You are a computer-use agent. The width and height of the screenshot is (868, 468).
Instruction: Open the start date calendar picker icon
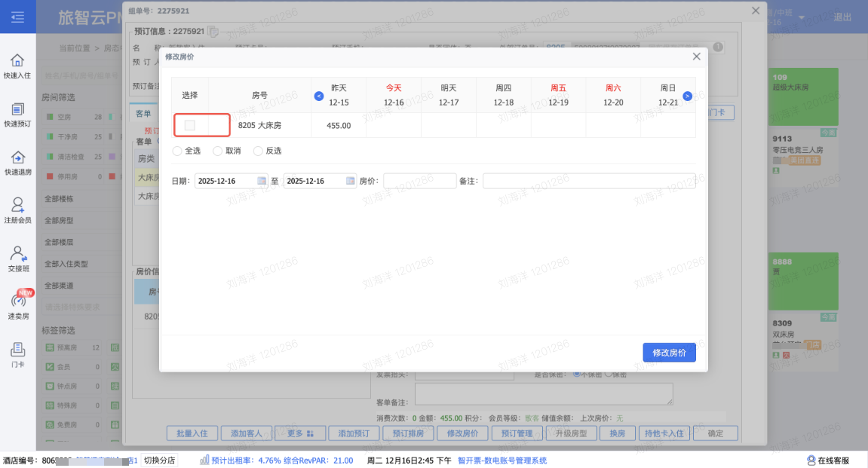click(x=261, y=181)
